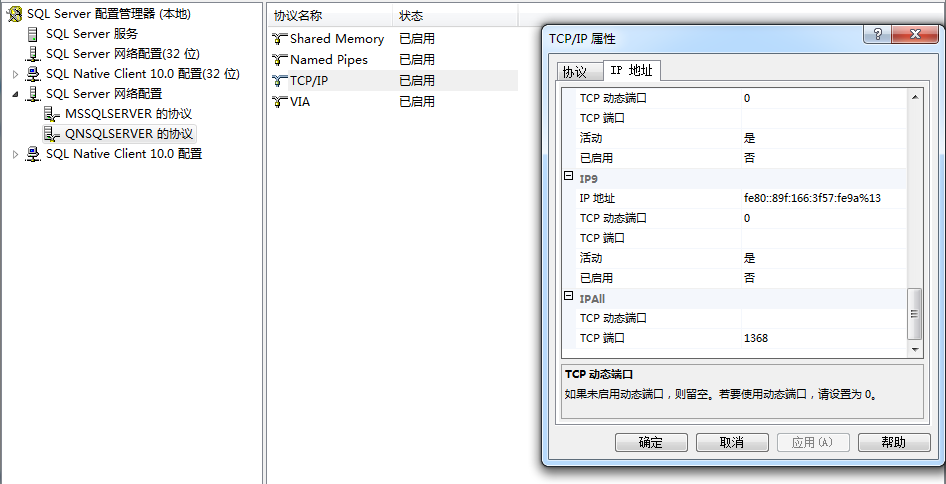Screen dimensions: 946x484
Task: Click the SQL Server 配置管理器 root icon
Action: click(14, 14)
